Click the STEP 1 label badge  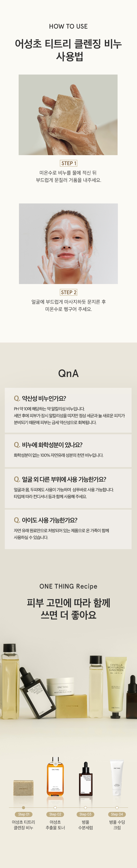point(68,163)
